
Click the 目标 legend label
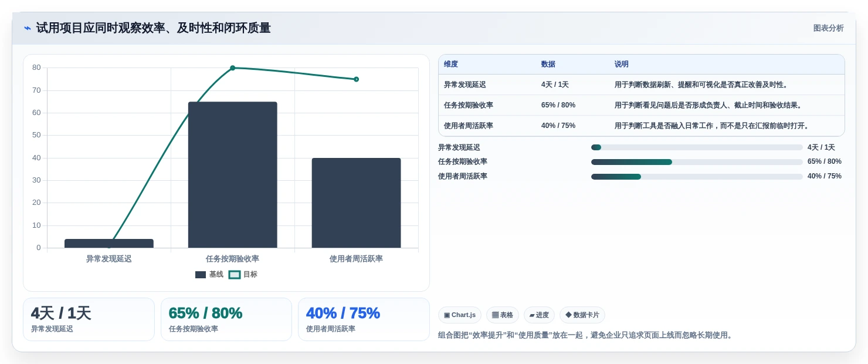pyautogui.click(x=250, y=275)
